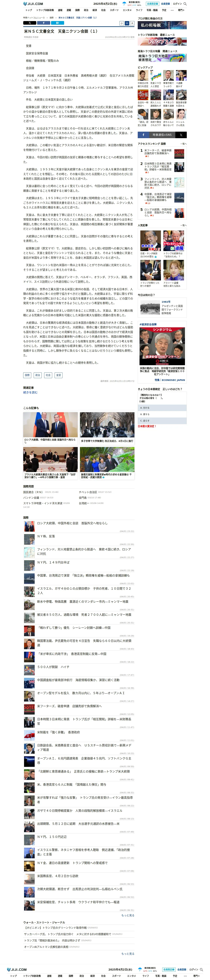Open X icon in 時事通信のSNS bar
210x980 pixels.
[x=181, y=135]
